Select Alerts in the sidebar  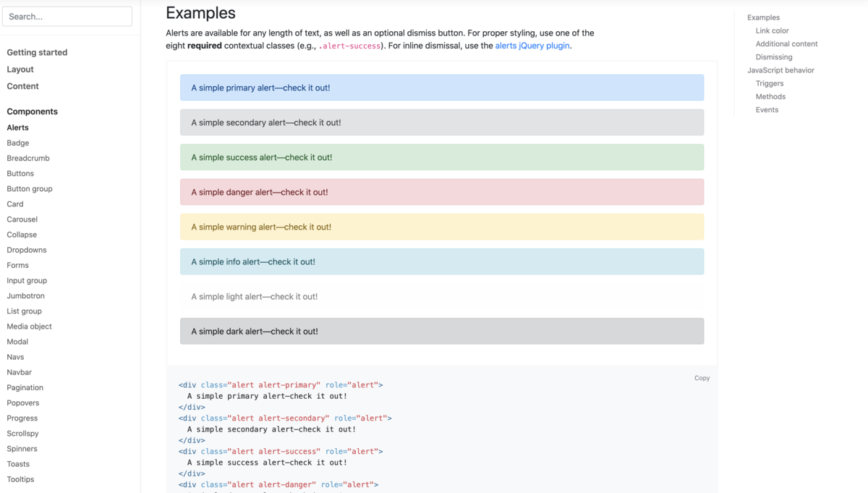point(18,127)
